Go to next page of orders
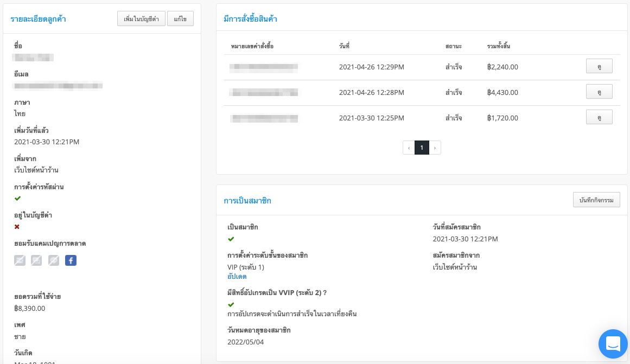 click(435, 148)
